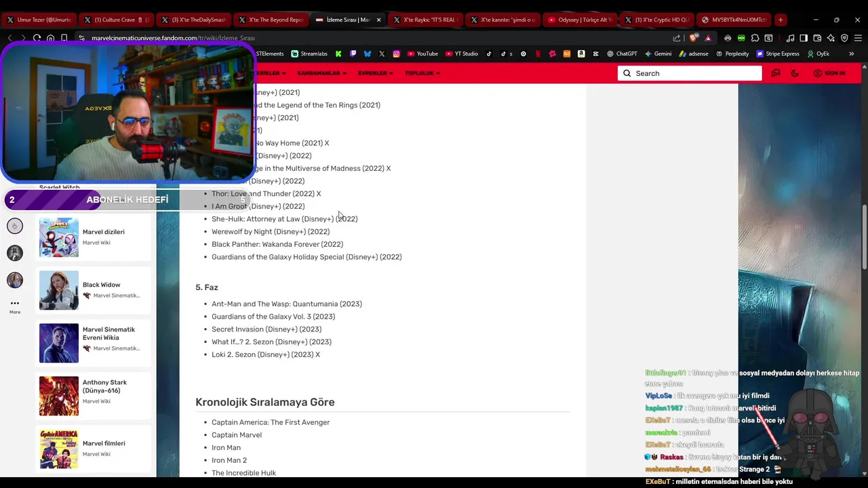Open What If…? 2. Sezon link
This screenshot has width=868, height=488.
click(271, 342)
